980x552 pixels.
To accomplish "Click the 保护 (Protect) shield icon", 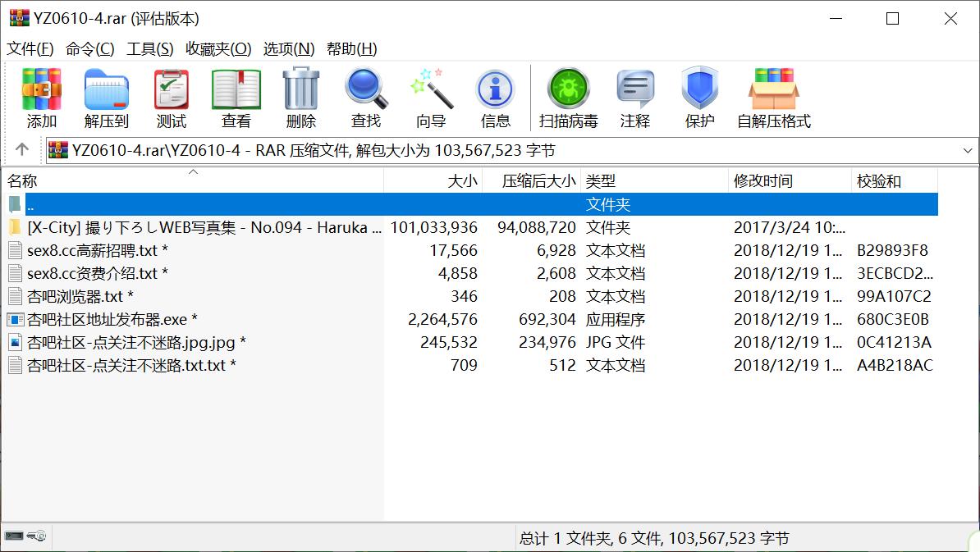I will (x=700, y=98).
